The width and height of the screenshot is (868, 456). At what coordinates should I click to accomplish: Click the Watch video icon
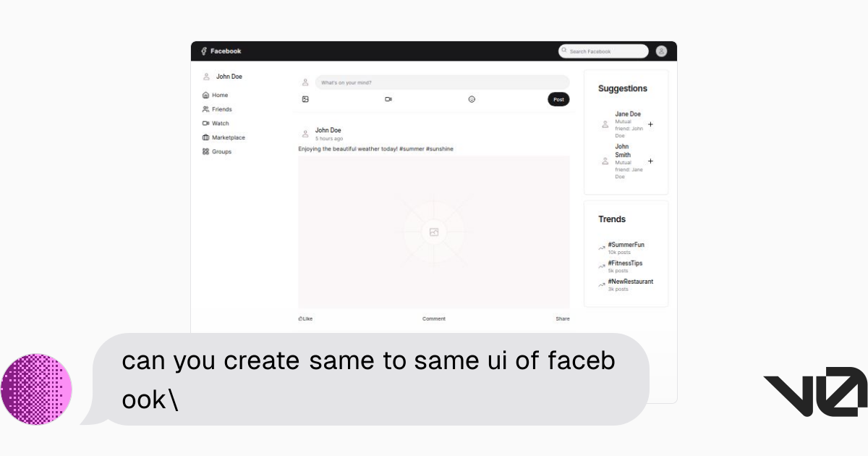tap(205, 124)
